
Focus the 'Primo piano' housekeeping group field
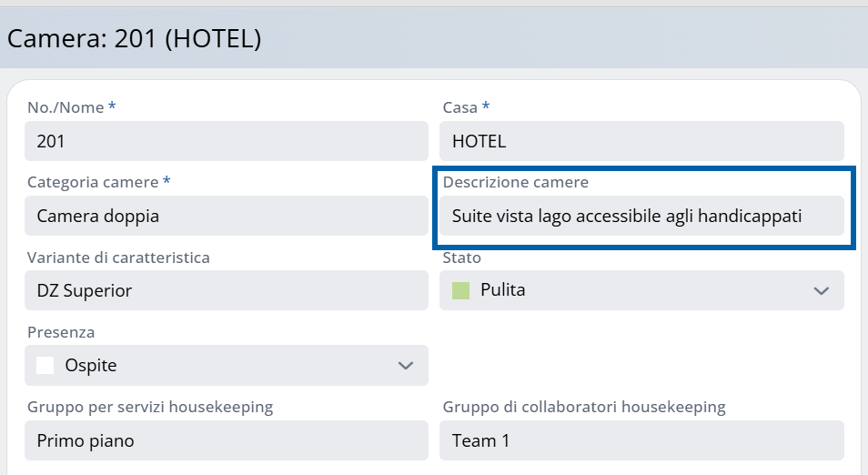[226, 440]
